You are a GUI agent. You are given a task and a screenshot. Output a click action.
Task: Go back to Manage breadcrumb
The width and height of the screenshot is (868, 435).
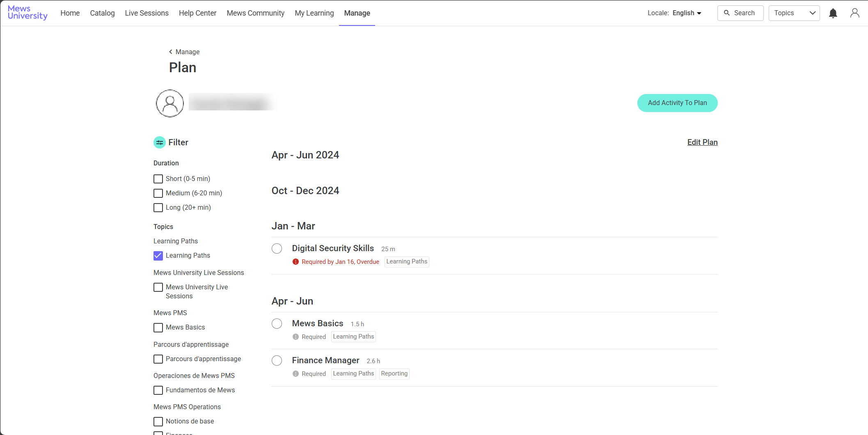[x=188, y=52]
